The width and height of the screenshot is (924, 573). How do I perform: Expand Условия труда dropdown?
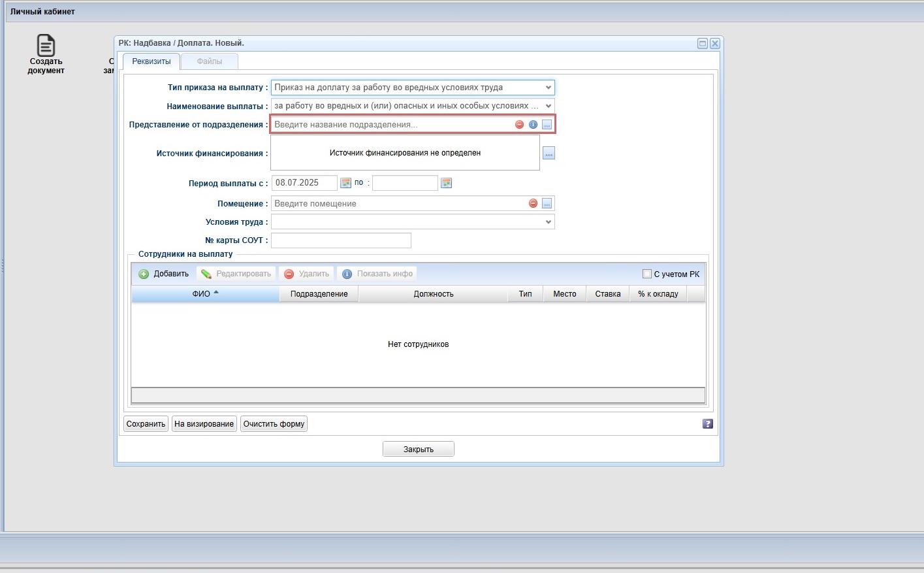(548, 222)
